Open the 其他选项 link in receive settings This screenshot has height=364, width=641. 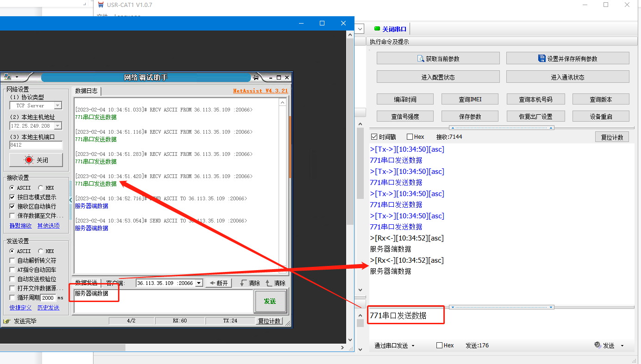click(x=49, y=226)
